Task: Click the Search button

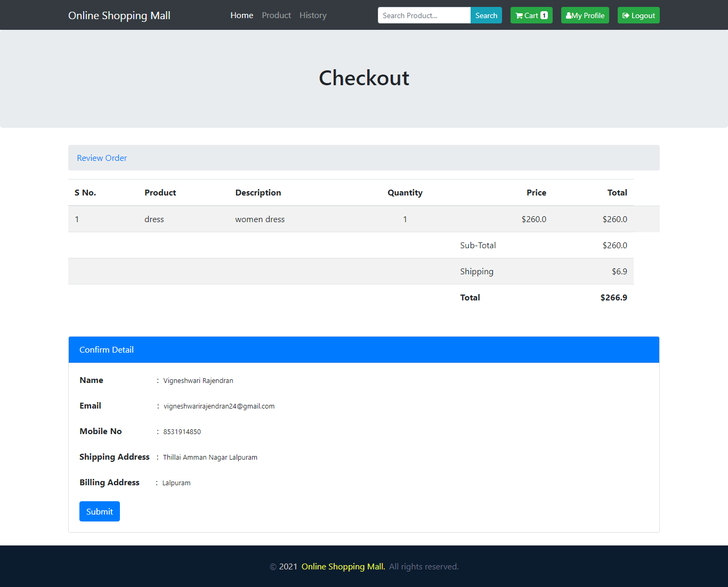Action: (x=486, y=15)
